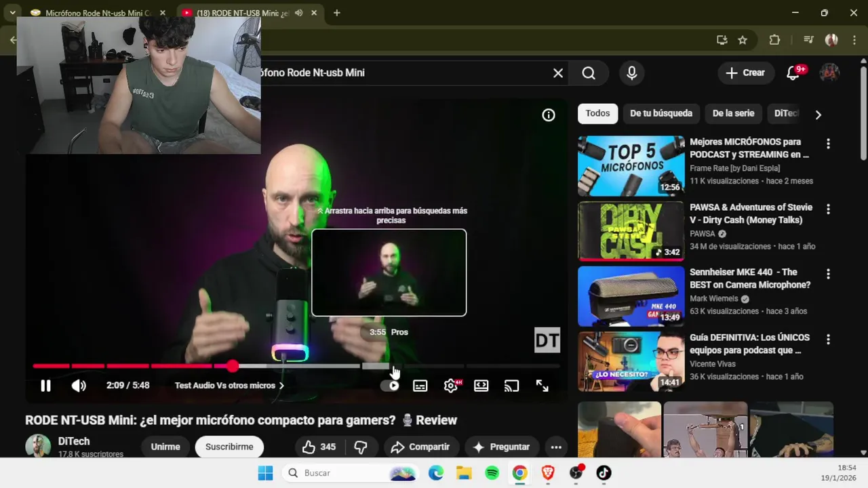Screen dimensions: 868x488
Task: Dislike the video with thumbs down
Action: [x=361, y=447]
